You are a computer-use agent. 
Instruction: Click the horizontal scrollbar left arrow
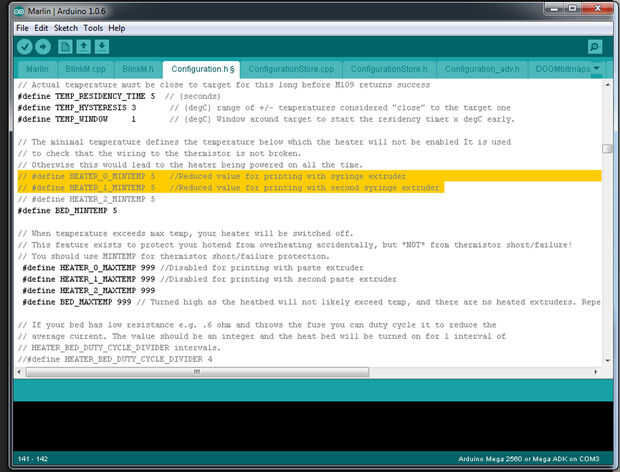coord(19,372)
